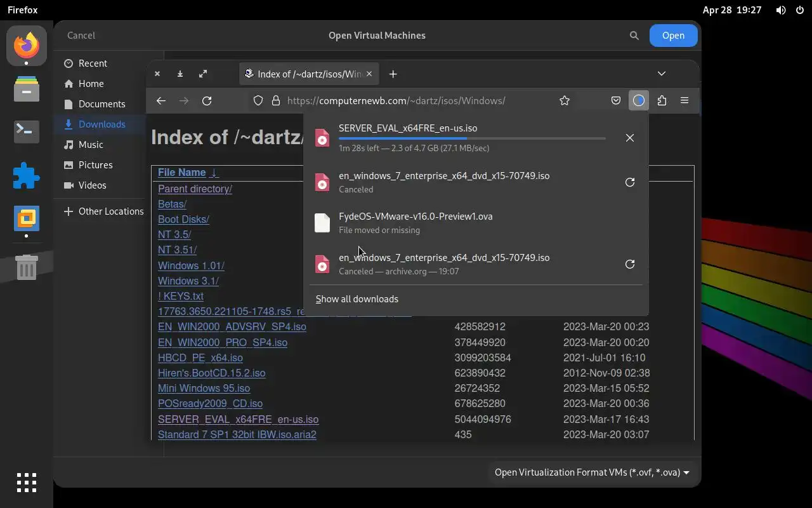Download EN_WIN2000_ADVSRV_SP4.iso
The width and height of the screenshot is (812, 508).
tap(232, 327)
